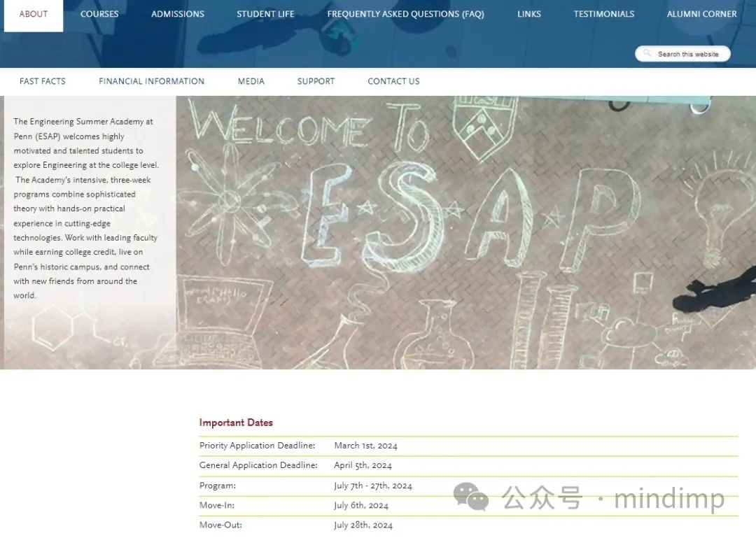Select the Priority Application Deadline label

257,446
